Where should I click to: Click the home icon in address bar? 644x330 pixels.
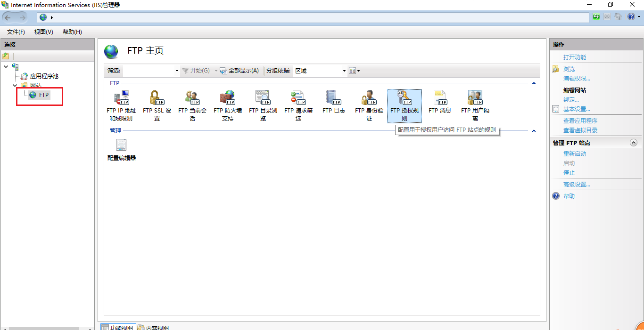pyautogui.click(x=617, y=17)
